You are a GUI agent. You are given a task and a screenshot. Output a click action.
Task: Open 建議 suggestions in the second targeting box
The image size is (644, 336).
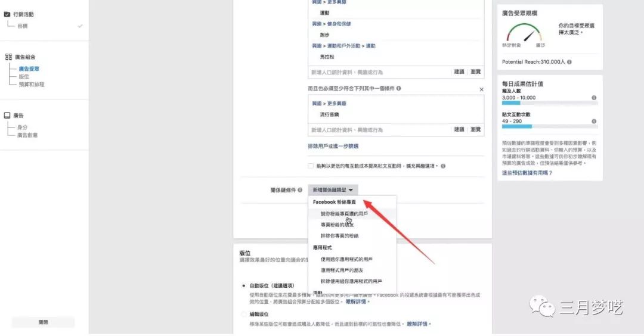(x=459, y=129)
